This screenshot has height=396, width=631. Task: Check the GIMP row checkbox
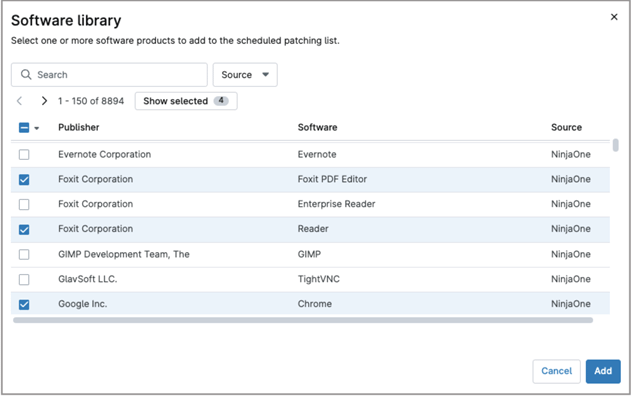(x=24, y=254)
